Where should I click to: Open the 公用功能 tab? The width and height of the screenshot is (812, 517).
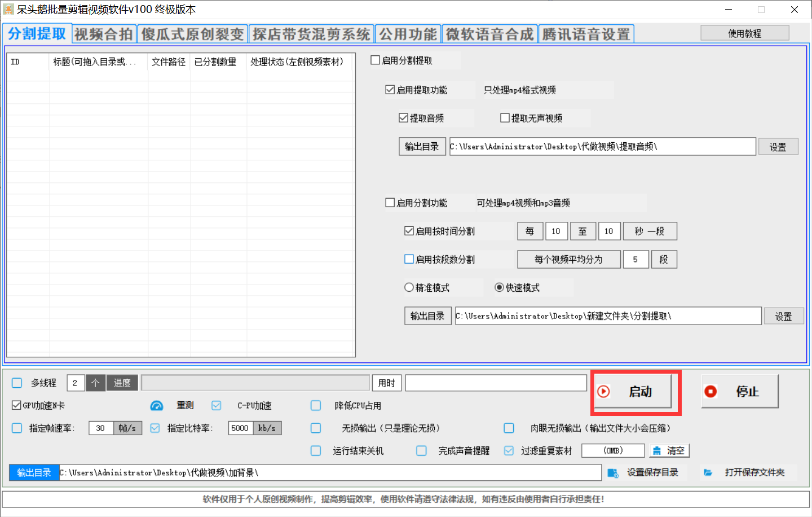click(x=408, y=34)
